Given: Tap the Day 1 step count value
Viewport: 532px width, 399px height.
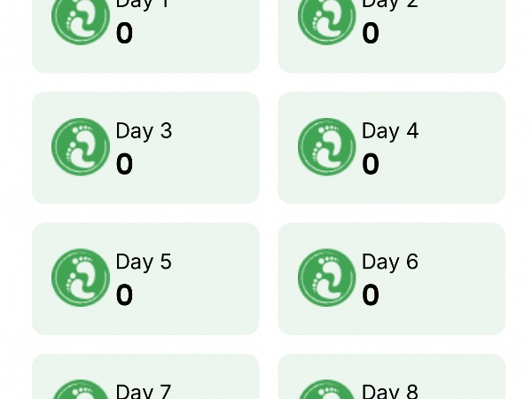Looking at the screenshot, I should pyautogui.click(x=124, y=34).
